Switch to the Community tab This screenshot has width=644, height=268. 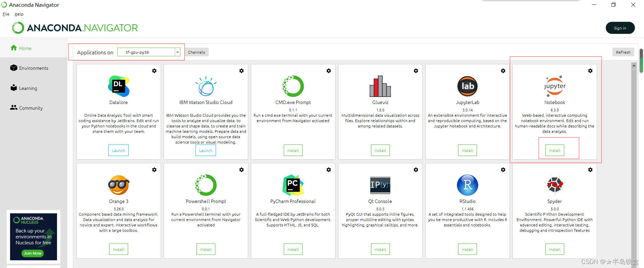click(34, 108)
